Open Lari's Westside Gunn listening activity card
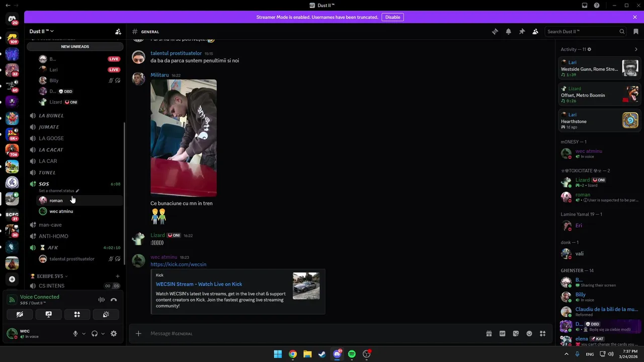 pyautogui.click(x=600, y=68)
